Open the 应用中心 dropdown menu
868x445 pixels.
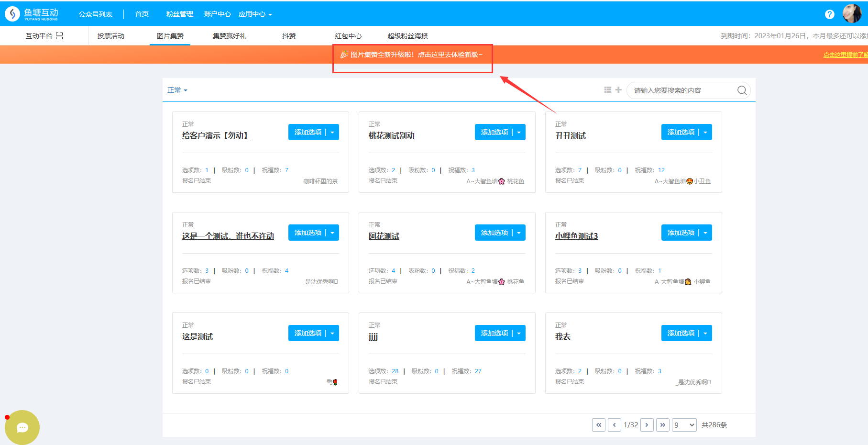point(255,14)
